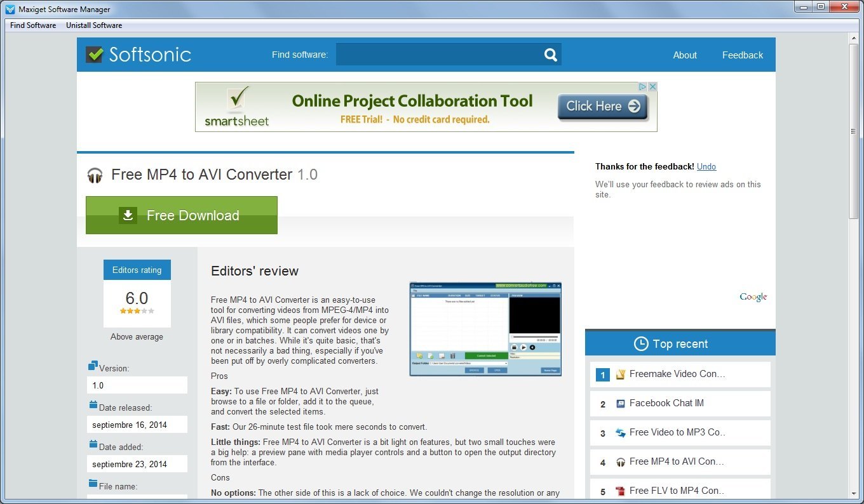The width and height of the screenshot is (864, 504).
Task: Click the star rating under the 6.0 score
Action: pos(137,311)
